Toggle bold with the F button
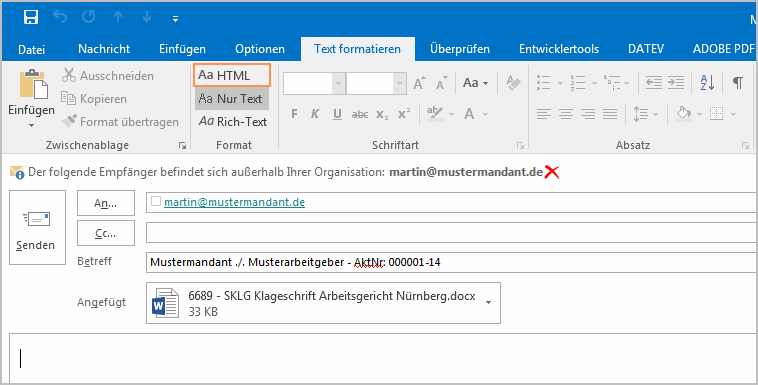758x385 pixels. (294, 114)
